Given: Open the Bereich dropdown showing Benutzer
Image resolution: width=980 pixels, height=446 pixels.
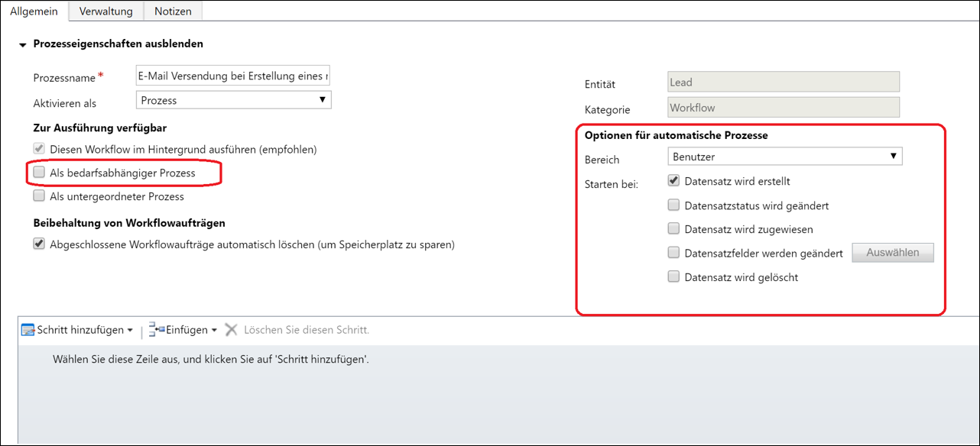Looking at the screenshot, I should click(x=893, y=156).
